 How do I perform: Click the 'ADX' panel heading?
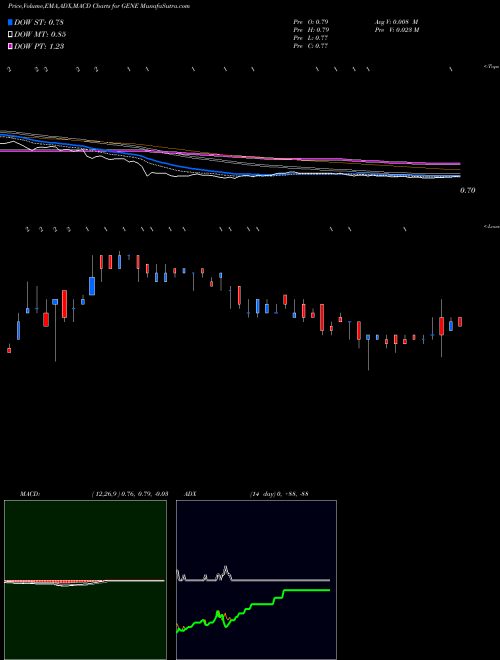190,494
